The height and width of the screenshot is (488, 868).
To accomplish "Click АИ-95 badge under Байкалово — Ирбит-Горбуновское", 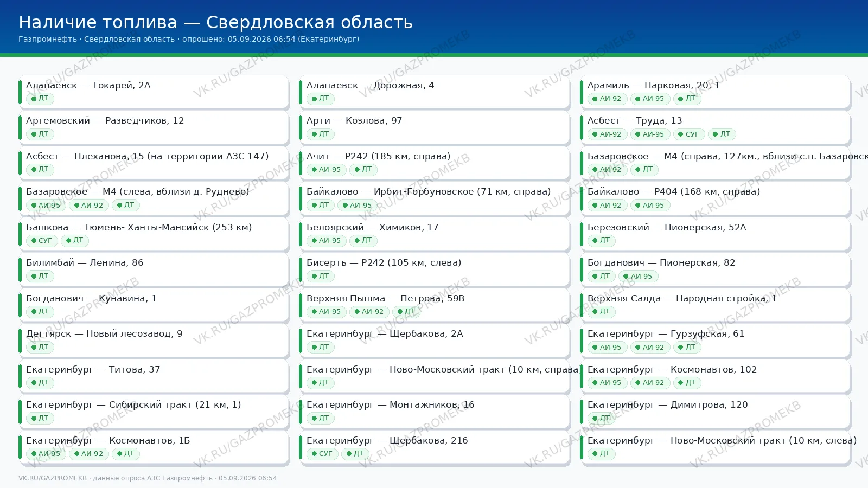I will click(358, 205).
